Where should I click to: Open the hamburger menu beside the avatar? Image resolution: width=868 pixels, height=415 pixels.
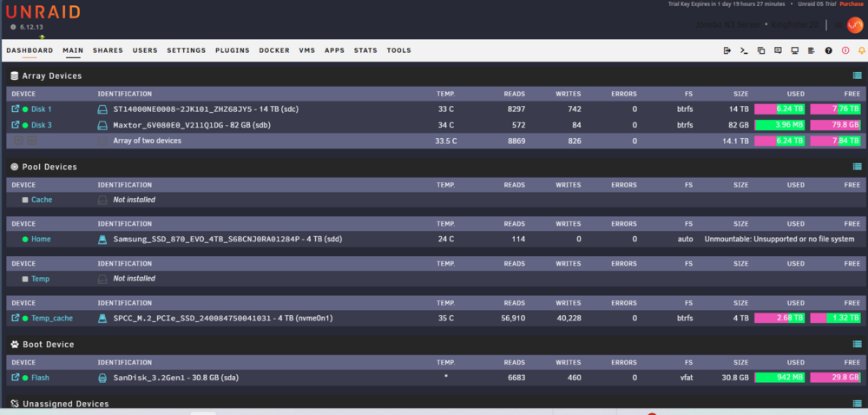coord(838,25)
